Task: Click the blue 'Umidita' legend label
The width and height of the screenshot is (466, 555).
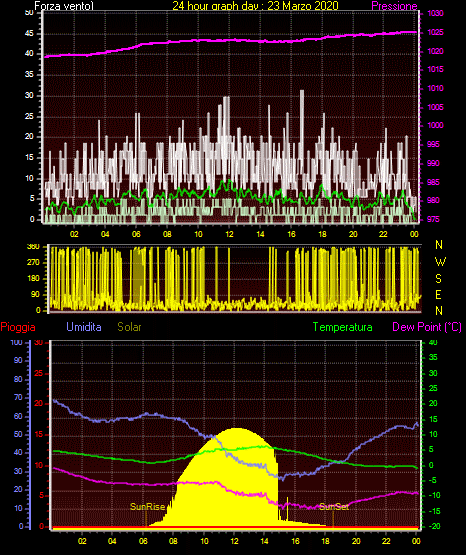Action: (x=84, y=327)
